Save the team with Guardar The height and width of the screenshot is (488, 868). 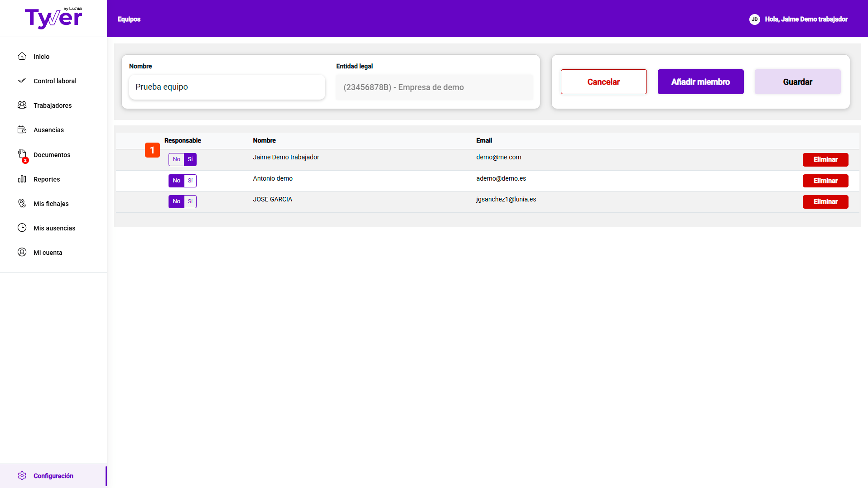click(797, 81)
